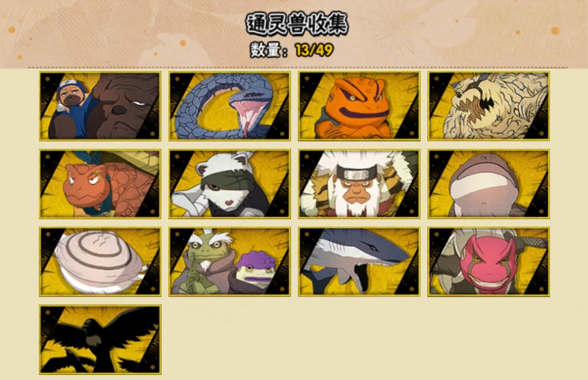This screenshot has width=588, height=380.
Task: Click the 通灵兽收集 title text
Action: [297, 24]
